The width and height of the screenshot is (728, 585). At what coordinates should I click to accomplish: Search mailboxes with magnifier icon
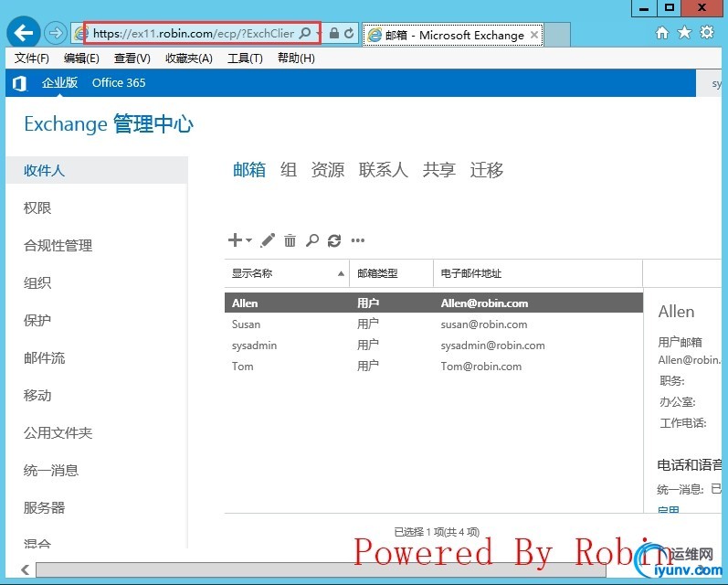[312, 240]
